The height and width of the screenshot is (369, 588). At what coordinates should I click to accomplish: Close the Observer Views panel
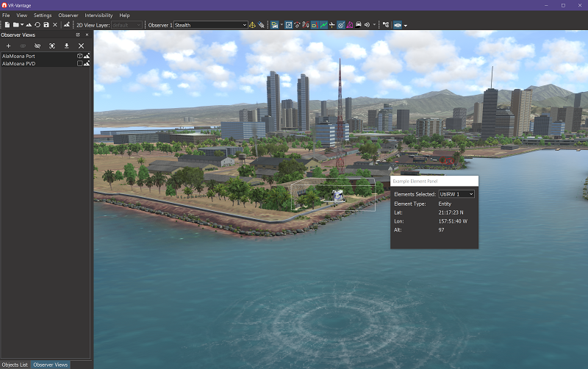click(87, 35)
